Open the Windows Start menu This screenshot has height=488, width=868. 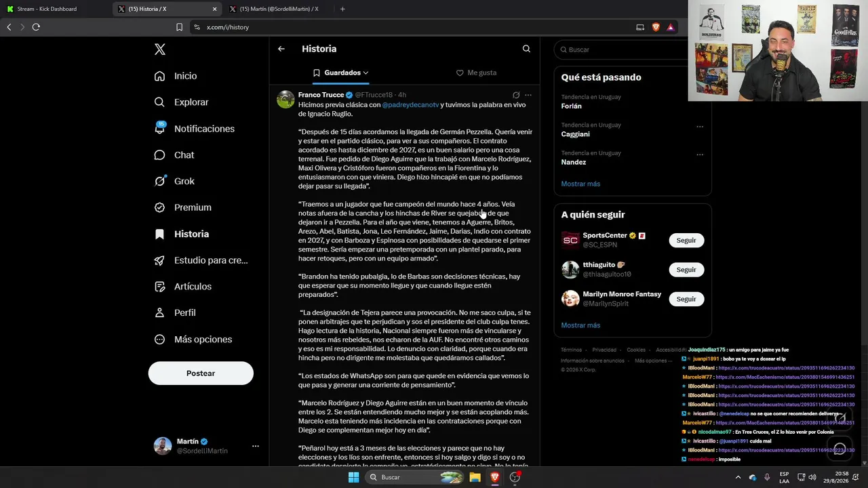pos(353,477)
